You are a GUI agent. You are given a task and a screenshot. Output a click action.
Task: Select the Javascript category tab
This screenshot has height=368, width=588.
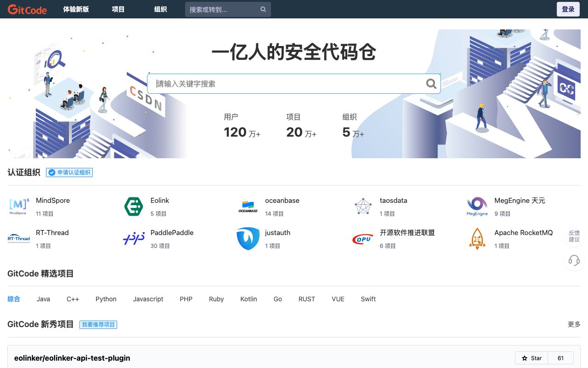(x=148, y=299)
